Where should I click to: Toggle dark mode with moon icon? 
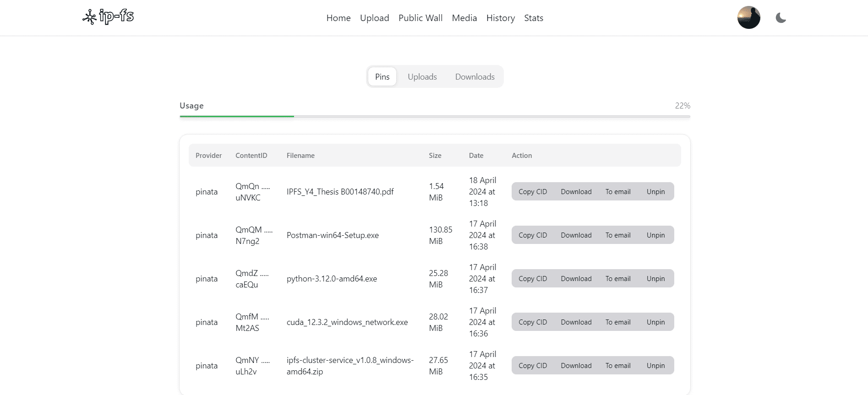(781, 18)
